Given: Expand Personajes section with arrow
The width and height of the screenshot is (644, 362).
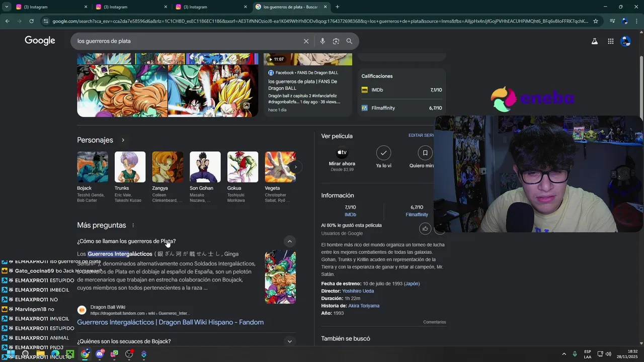Looking at the screenshot, I should click(123, 140).
